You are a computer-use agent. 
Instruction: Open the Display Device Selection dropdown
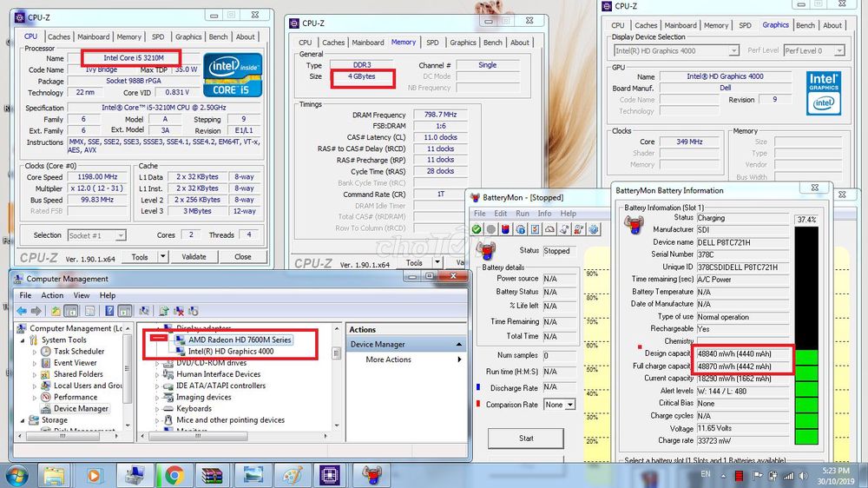[x=733, y=50]
